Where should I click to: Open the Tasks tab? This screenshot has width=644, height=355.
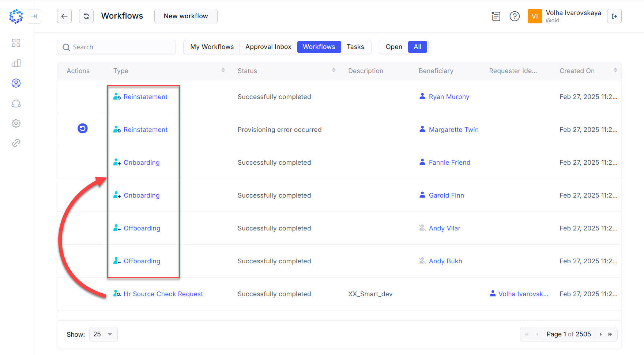pos(355,47)
